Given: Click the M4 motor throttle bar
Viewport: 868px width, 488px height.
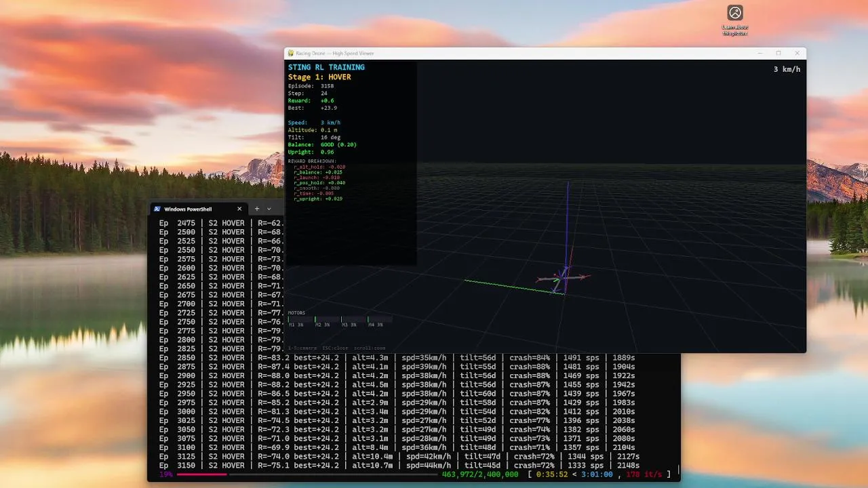Looking at the screenshot, I should point(380,319).
